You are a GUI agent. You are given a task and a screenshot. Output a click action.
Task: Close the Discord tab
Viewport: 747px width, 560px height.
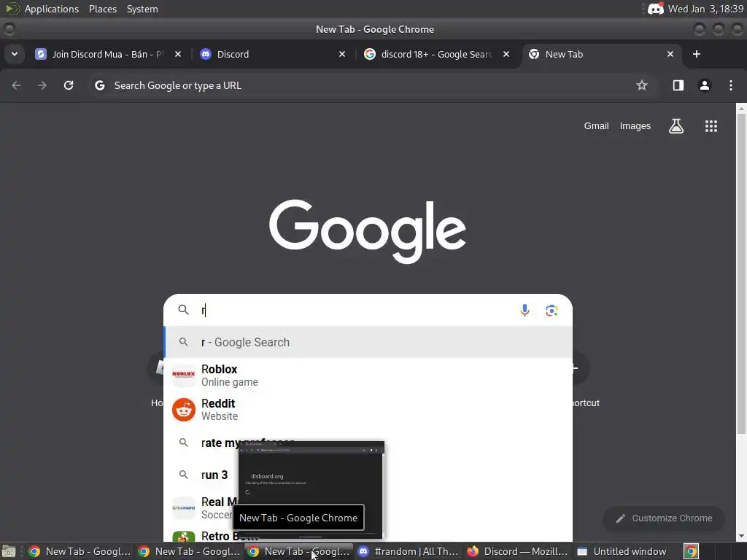pyautogui.click(x=342, y=54)
